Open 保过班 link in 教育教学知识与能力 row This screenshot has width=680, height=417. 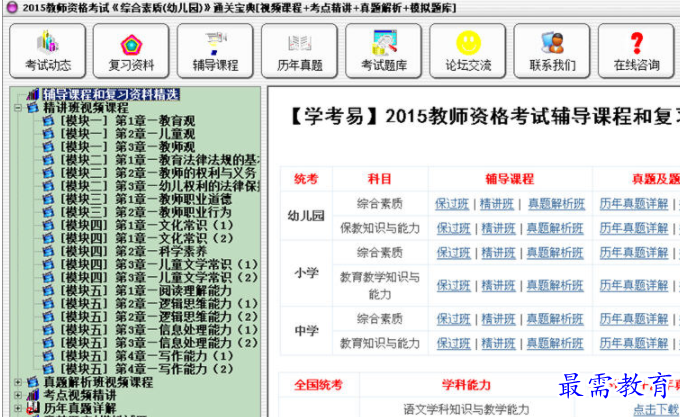(x=454, y=285)
